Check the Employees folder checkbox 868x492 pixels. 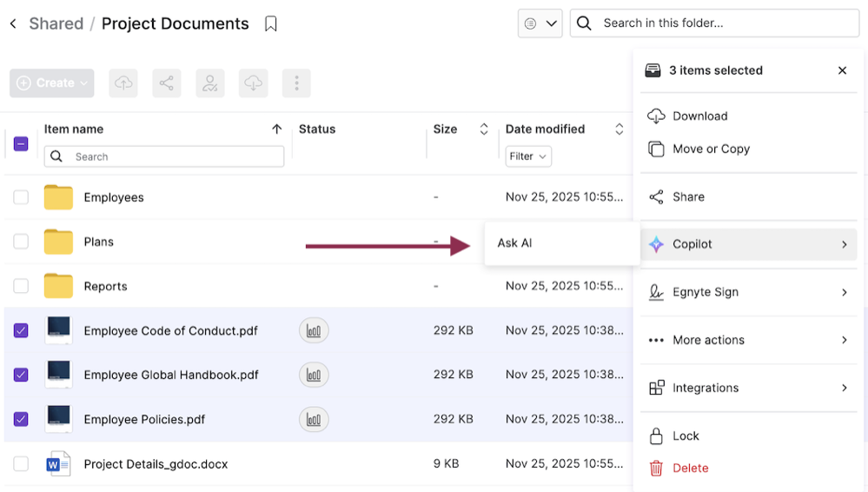(x=21, y=197)
